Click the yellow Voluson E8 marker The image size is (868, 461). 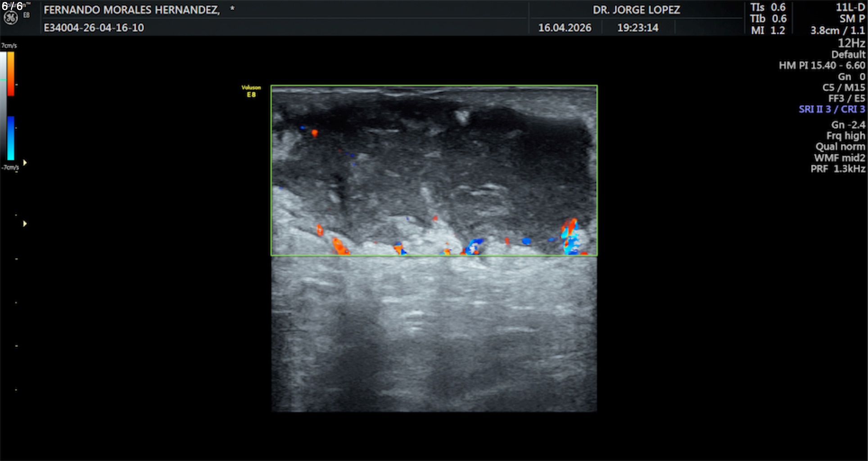[x=251, y=91]
